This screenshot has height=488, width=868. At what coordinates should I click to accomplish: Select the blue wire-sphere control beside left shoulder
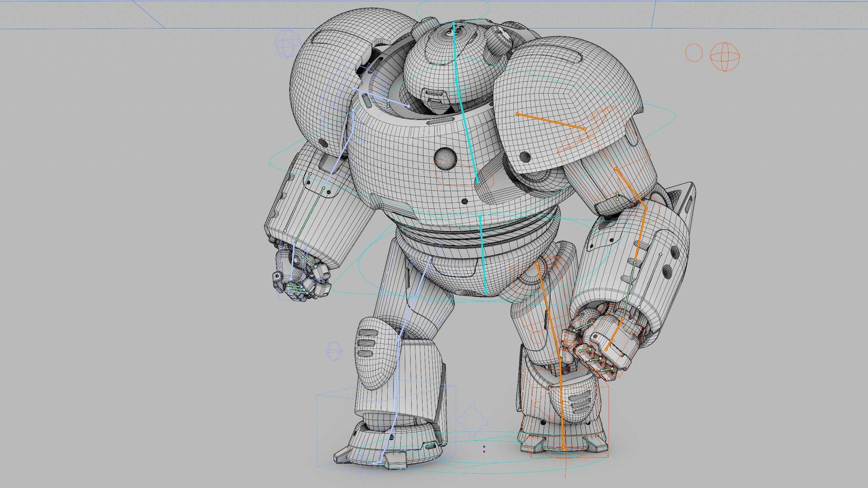pyautogui.click(x=287, y=43)
